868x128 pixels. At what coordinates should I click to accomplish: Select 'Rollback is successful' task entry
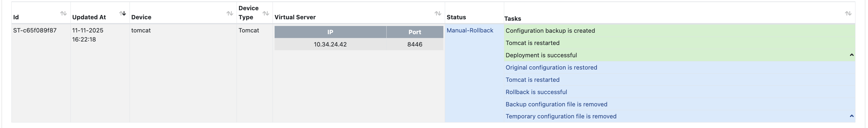pyautogui.click(x=536, y=92)
